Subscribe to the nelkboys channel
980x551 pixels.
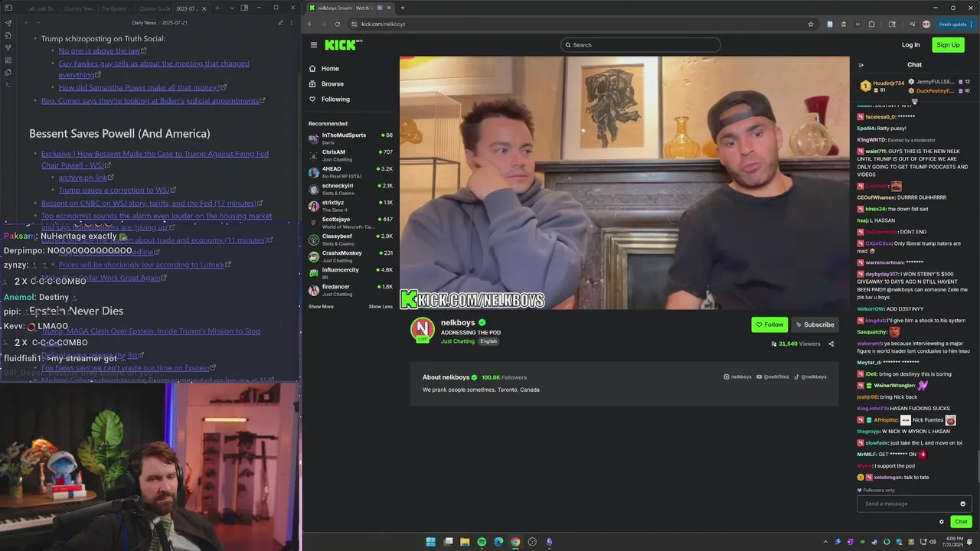(814, 324)
